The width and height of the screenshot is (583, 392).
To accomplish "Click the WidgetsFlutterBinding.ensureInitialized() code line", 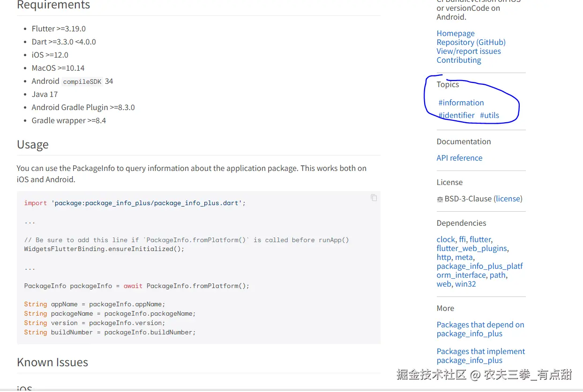I will (105, 249).
